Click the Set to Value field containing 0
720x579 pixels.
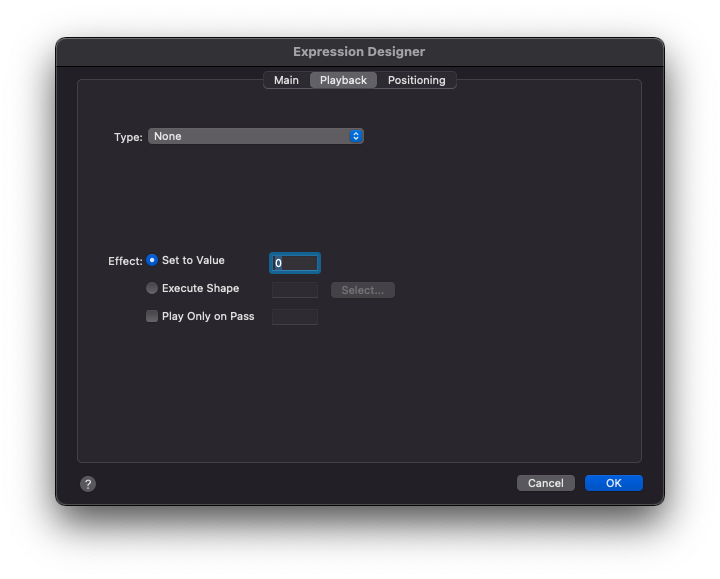point(295,263)
